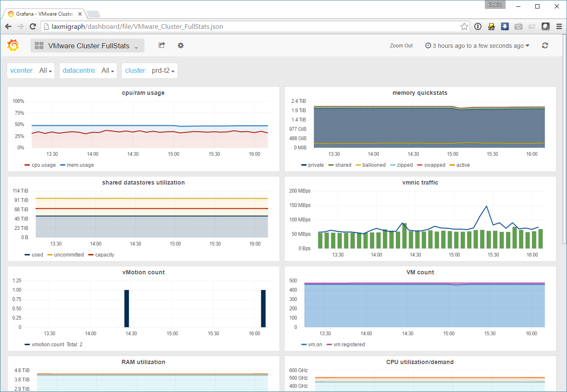Viewport: 567px width, 392px height.
Task: Bookmark page with star icon
Action: [x=464, y=26]
